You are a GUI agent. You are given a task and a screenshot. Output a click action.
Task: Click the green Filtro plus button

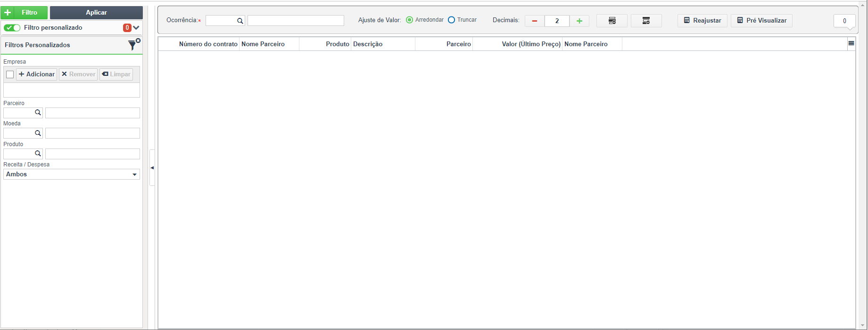tap(24, 13)
